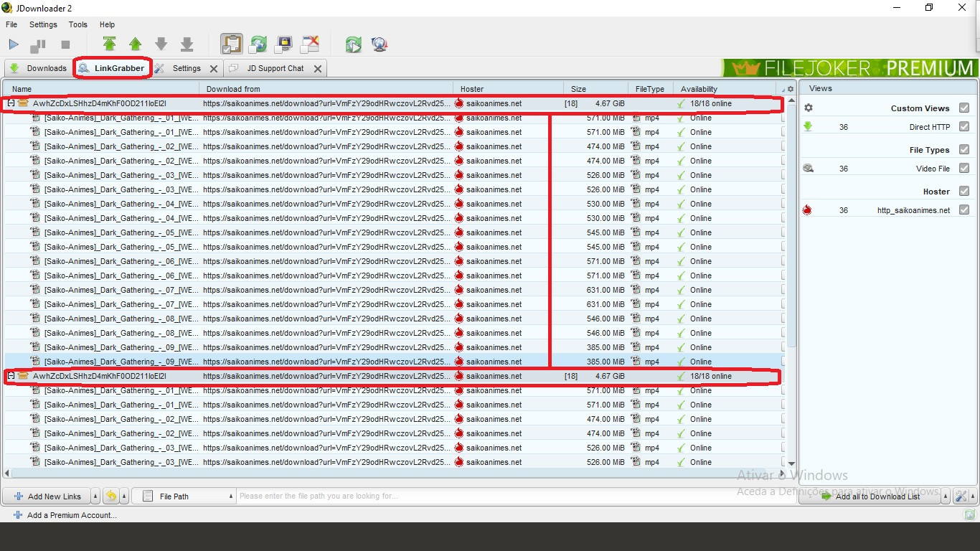Click the Video File type icon
The height and width of the screenshot is (551, 980).
coord(808,169)
